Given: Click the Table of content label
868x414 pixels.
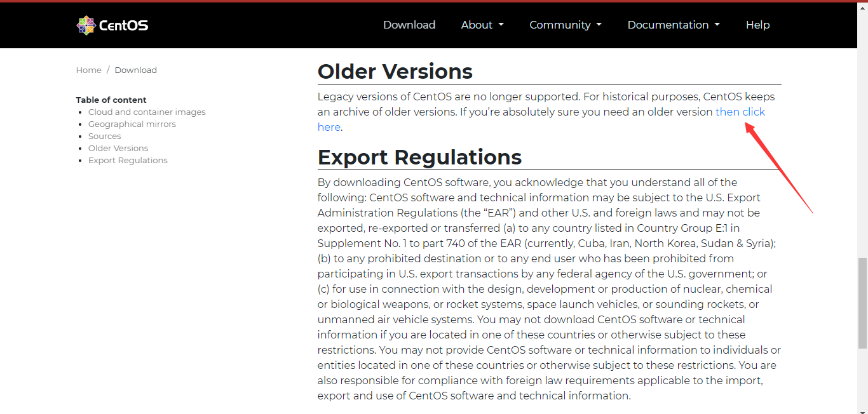Looking at the screenshot, I should pyautogui.click(x=111, y=100).
